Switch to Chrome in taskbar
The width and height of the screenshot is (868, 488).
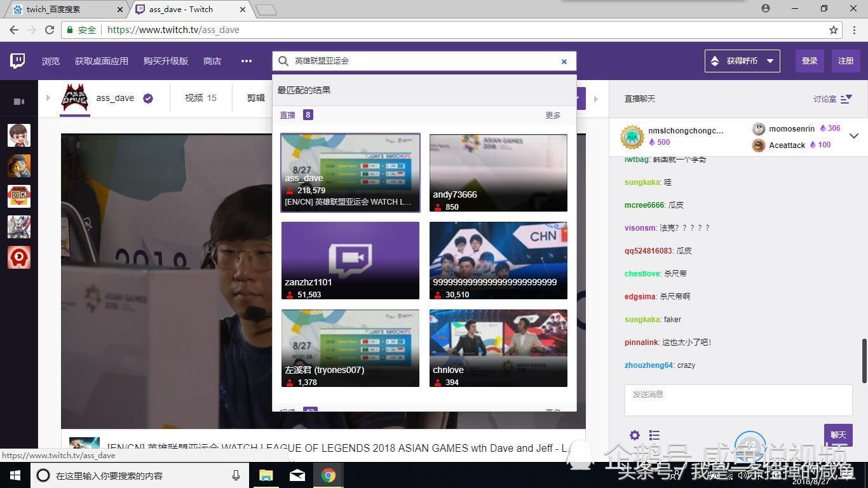pyautogui.click(x=329, y=475)
